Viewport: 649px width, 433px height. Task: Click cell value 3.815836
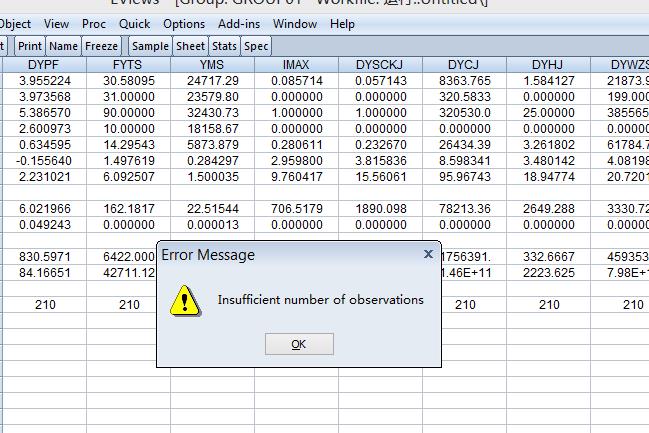pos(381,161)
